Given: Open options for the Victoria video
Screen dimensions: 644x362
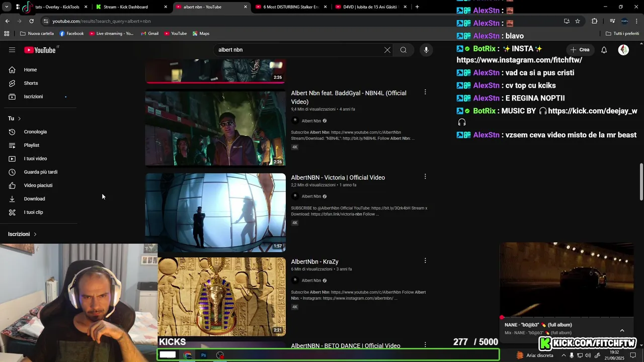Looking at the screenshot, I should (425, 176).
